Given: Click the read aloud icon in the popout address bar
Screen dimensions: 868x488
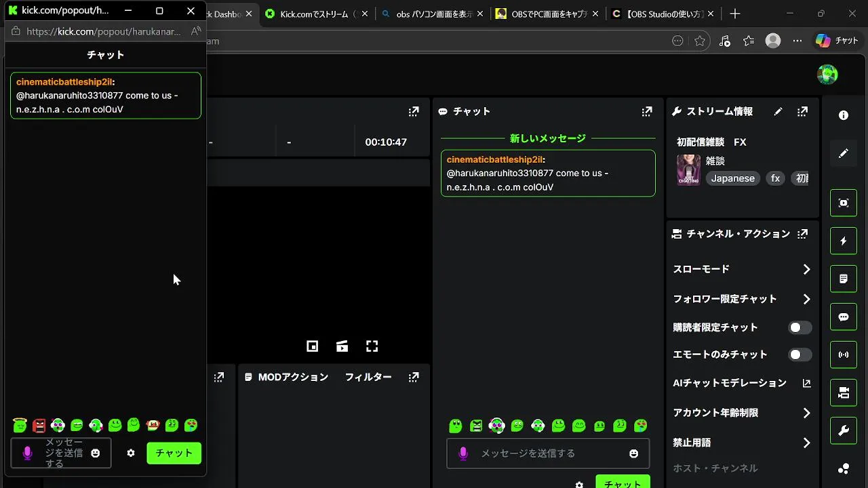Looking at the screenshot, I should tap(195, 31).
